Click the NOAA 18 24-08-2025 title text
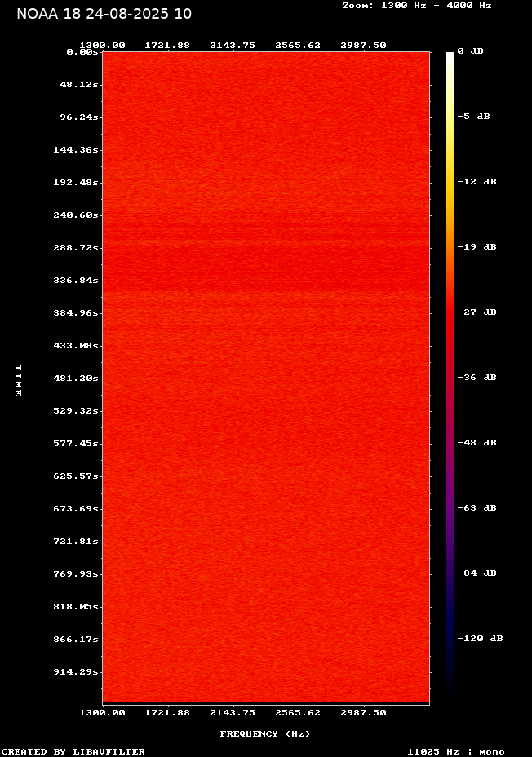The width and height of the screenshot is (532, 757). click(104, 14)
